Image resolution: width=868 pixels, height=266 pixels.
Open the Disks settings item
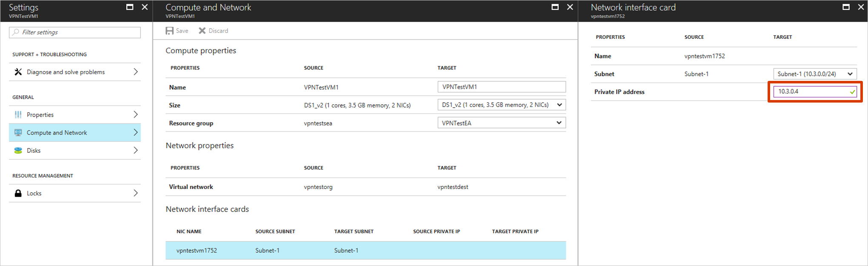click(75, 150)
